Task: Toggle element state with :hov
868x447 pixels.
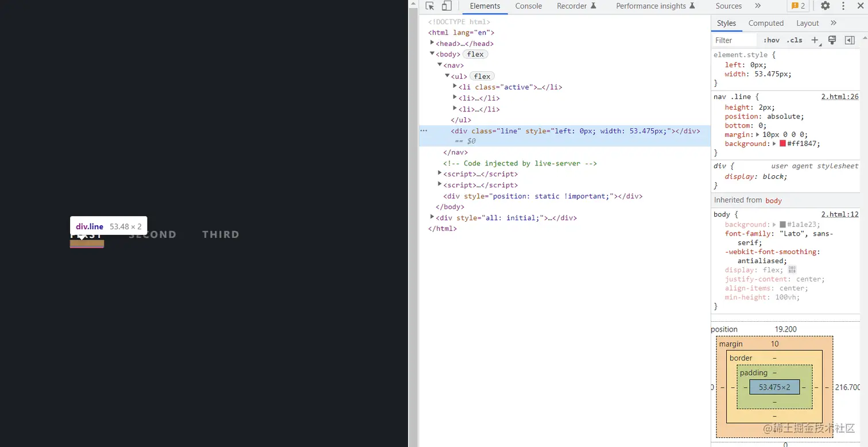Action: (x=772, y=40)
